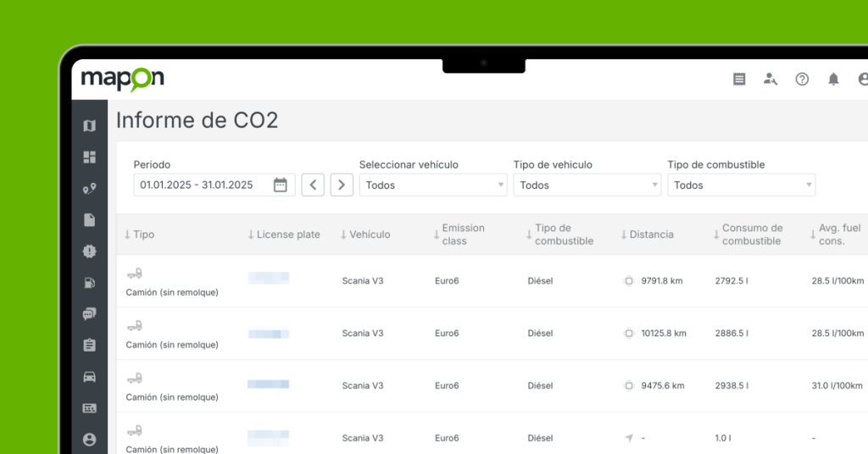Open the routes icon in sidebar
Image resolution: width=868 pixels, height=454 pixels.
point(89,189)
